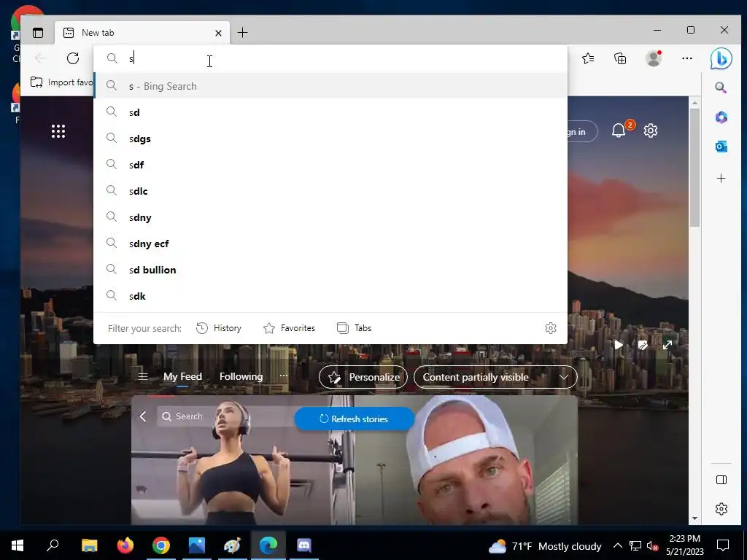This screenshot has width=747, height=560.
Task: Choose the 'sdny ecf' suggestion
Action: pos(330,244)
